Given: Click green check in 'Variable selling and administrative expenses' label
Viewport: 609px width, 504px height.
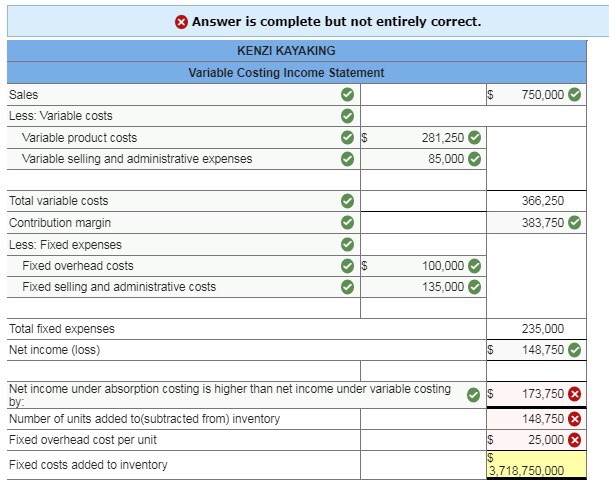Looking at the screenshot, I should (347, 159).
